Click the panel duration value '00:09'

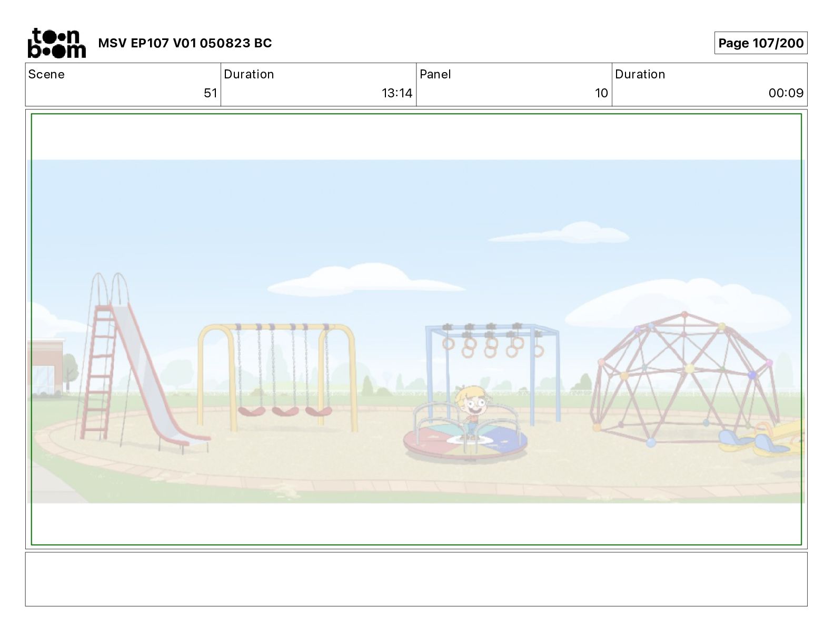pyautogui.click(x=786, y=93)
